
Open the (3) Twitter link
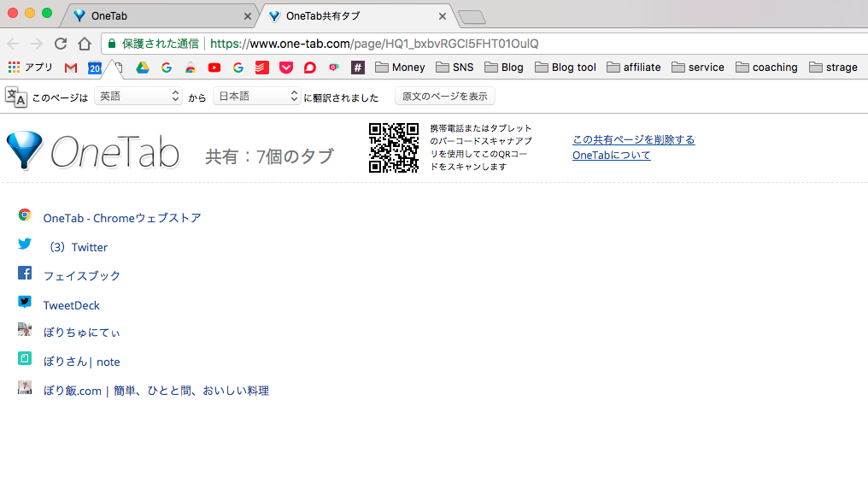[x=77, y=247]
